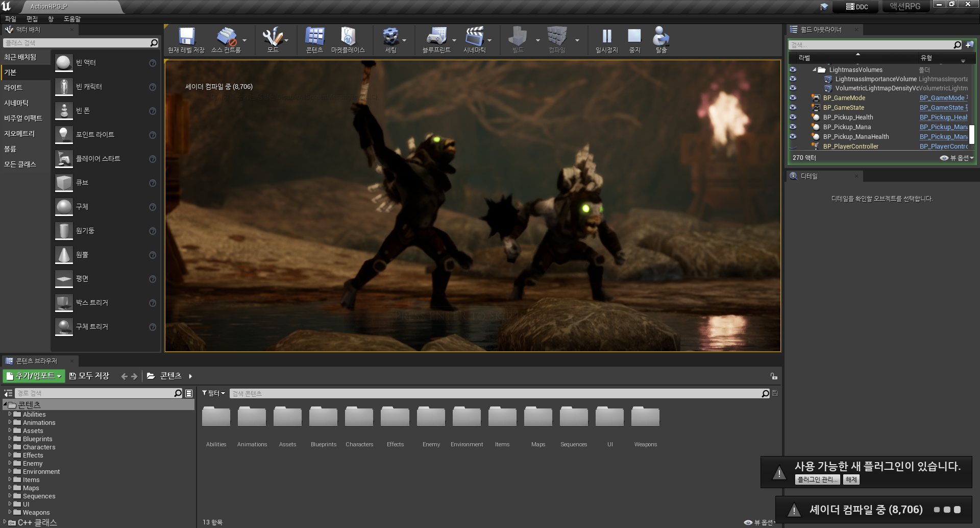Open the Content toolbar icon
The width and height of the screenshot is (980, 528).
(x=314, y=36)
